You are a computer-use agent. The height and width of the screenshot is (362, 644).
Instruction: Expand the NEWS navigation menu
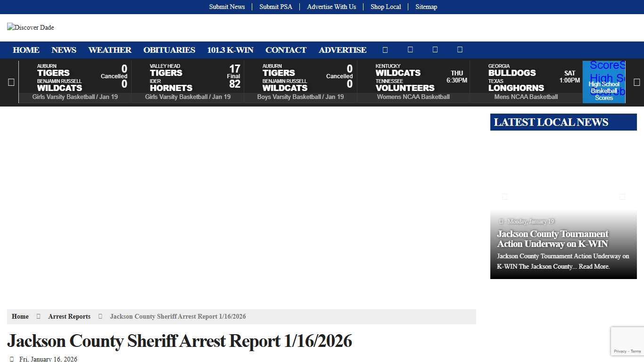pyautogui.click(x=64, y=50)
